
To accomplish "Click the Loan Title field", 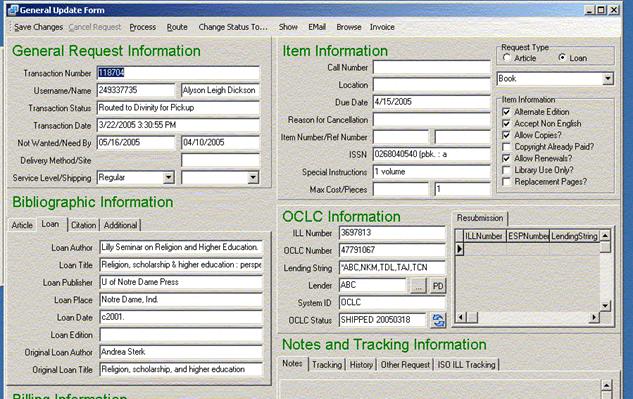I will (x=181, y=265).
